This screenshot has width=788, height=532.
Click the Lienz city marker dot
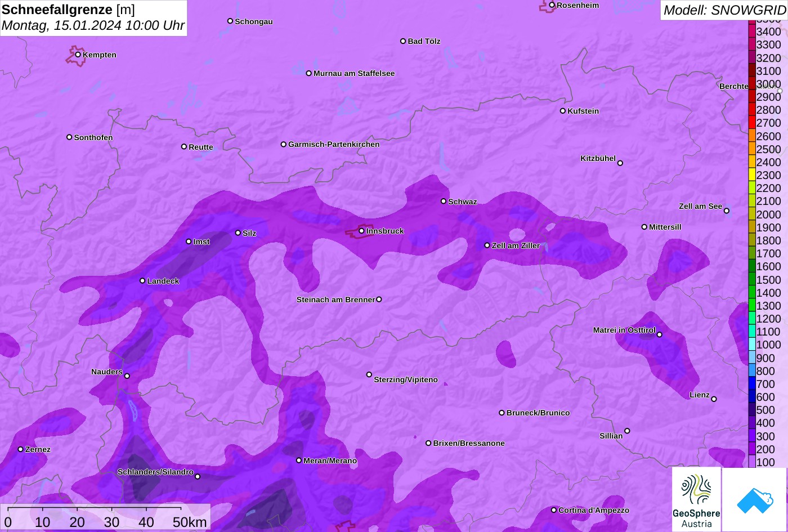tap(714, 399)
